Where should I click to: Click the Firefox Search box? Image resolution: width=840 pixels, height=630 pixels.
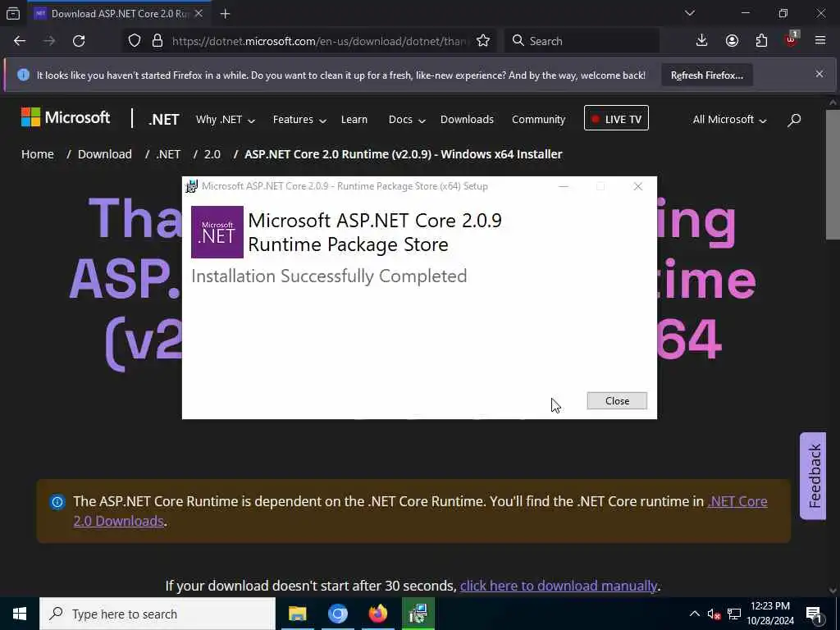582,41
